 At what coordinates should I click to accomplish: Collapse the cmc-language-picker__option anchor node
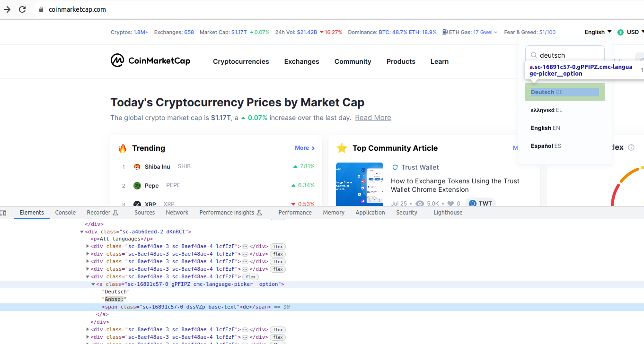coord(93,284)
